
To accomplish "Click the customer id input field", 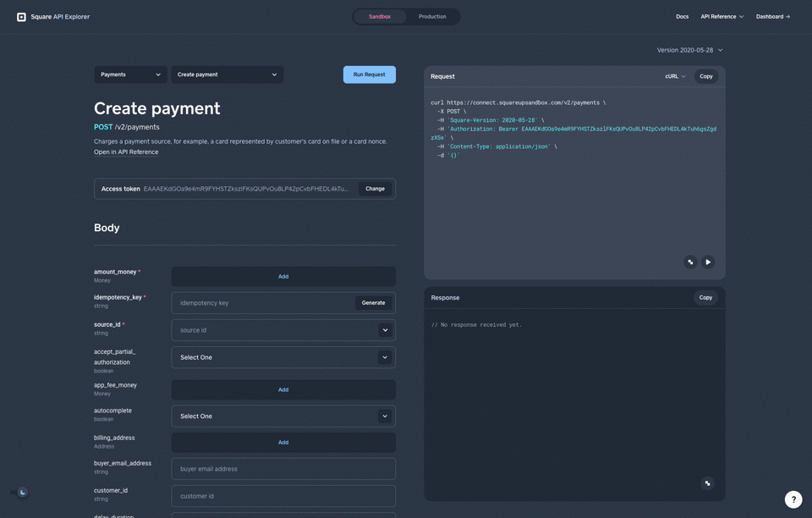I will click(x=283, y=496).
